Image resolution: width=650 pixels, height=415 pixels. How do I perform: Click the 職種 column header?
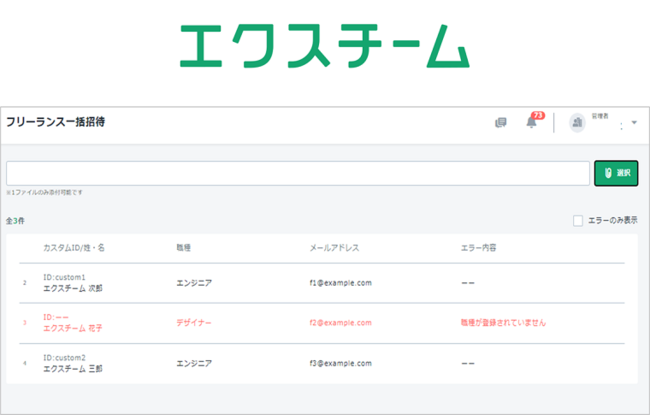184,246
